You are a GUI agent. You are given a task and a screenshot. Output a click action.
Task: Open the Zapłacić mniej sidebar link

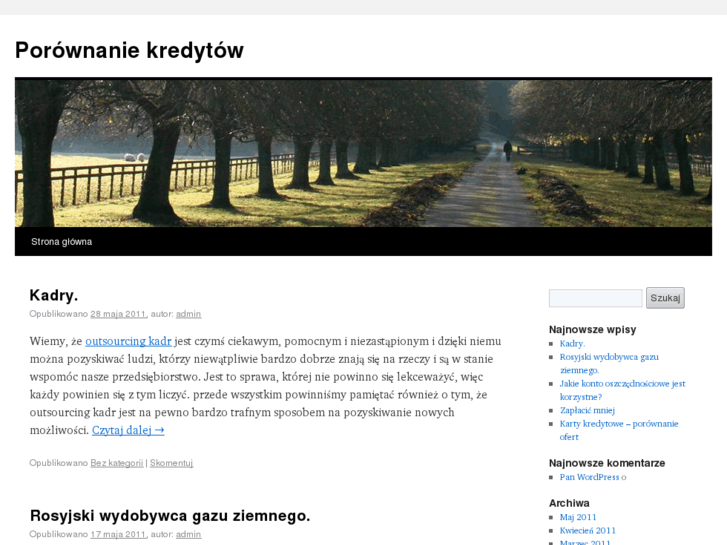[x=587, y=410]
